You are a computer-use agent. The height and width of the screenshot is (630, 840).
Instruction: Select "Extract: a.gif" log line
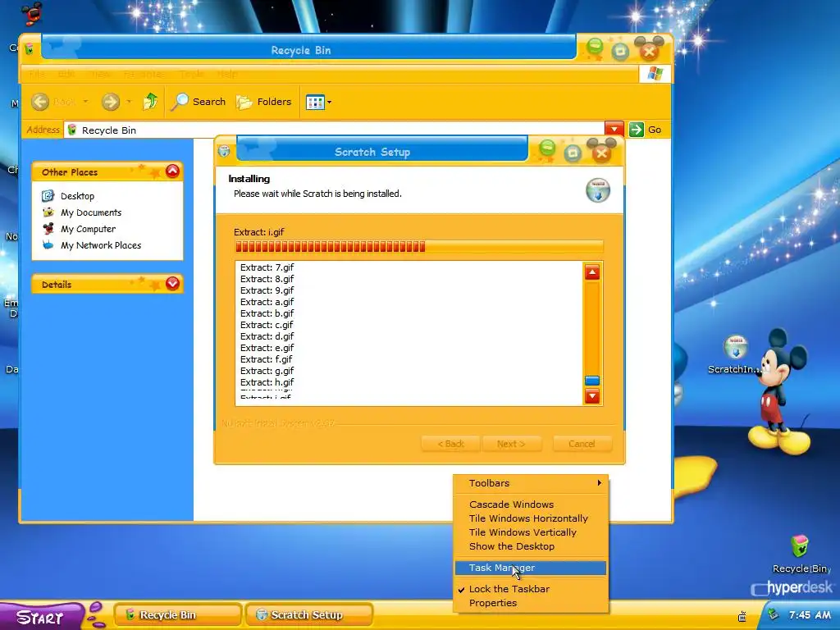tap(267, 302)
